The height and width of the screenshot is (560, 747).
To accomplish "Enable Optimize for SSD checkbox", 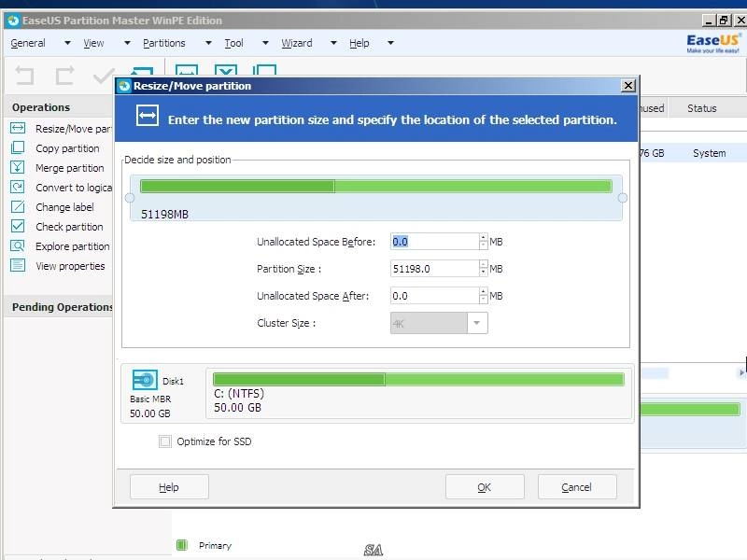I will coord(165,441).
